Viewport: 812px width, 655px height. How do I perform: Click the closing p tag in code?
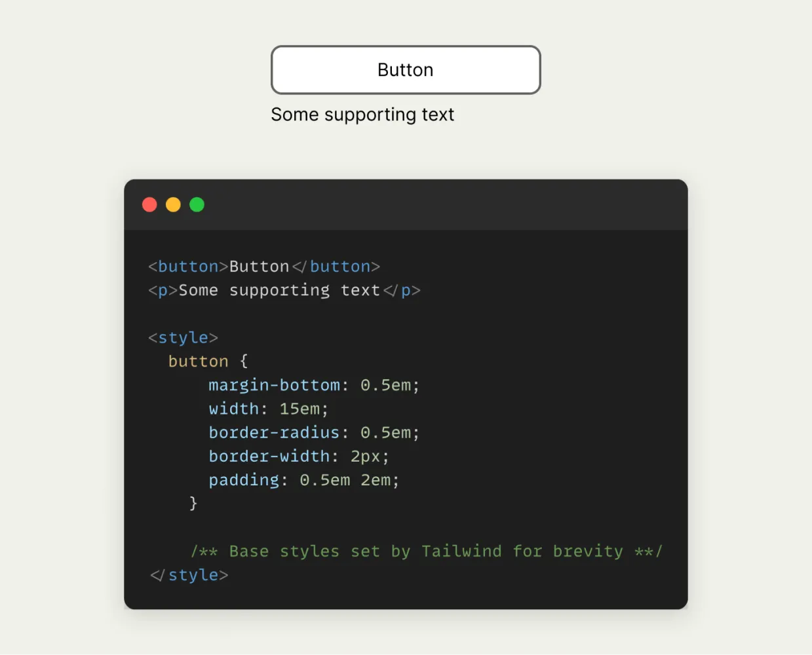402,290
